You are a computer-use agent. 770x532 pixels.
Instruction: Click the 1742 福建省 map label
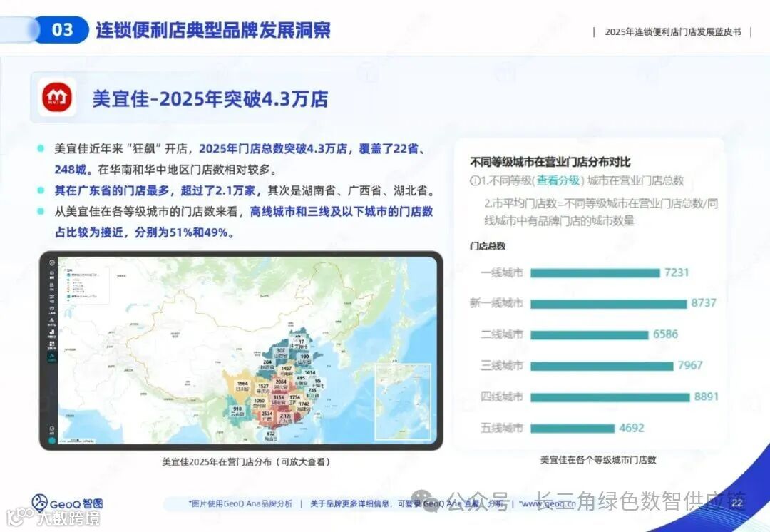pos(304,406)
